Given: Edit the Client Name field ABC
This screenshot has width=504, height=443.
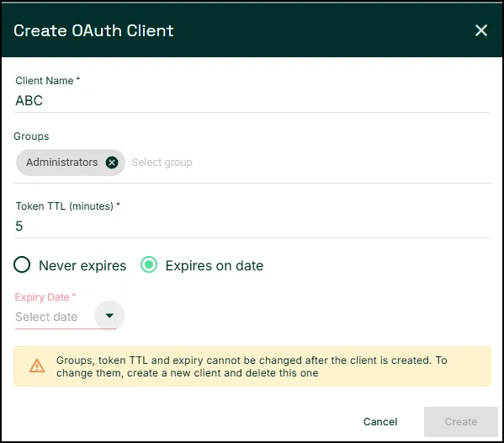Looking at the screenshot, I should click(x=252, y=101).
